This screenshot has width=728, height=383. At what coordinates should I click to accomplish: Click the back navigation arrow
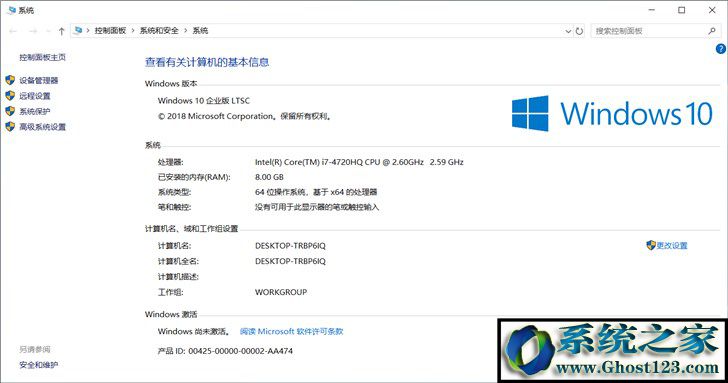[13, 31]
